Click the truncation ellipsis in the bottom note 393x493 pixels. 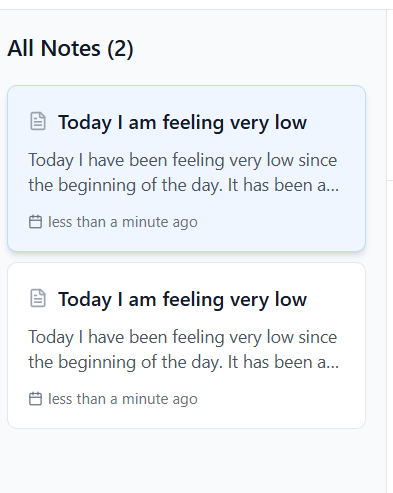(332, 366)
